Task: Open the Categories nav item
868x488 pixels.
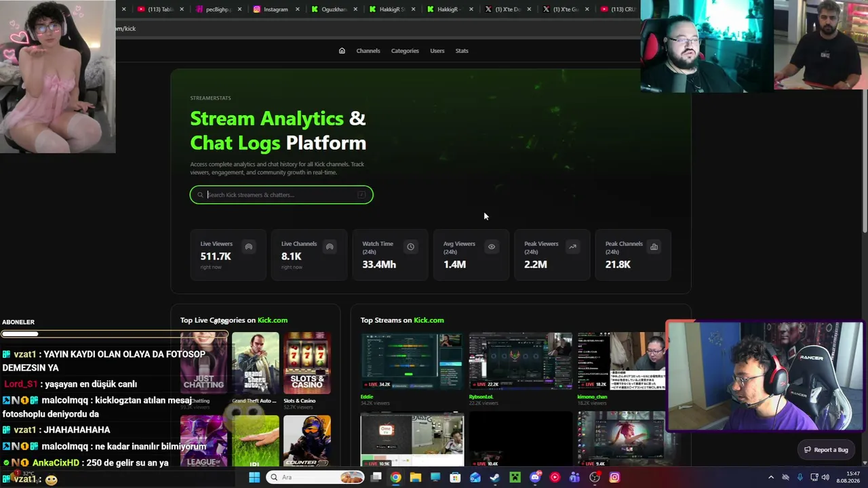Action: (x=405, y=51)
